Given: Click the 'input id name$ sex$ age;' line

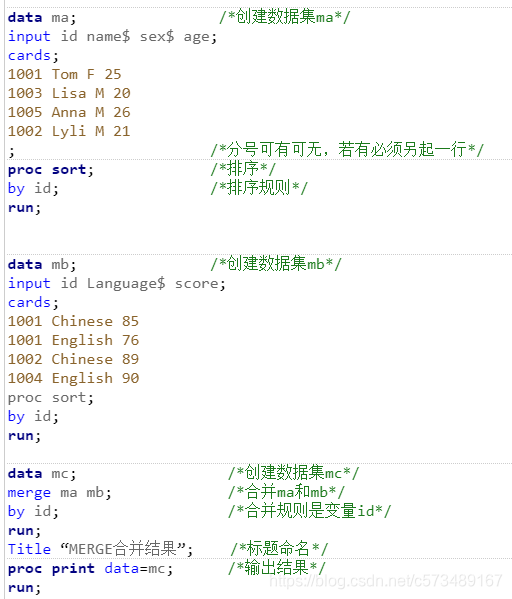Looking at the screenshot, I should click(x=112, y=37).
